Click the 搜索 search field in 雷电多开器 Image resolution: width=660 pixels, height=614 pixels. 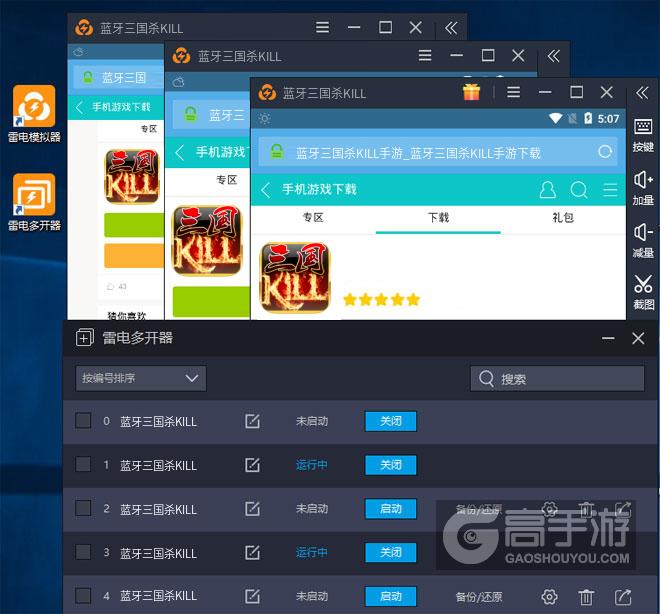click(x=557, y=379)
